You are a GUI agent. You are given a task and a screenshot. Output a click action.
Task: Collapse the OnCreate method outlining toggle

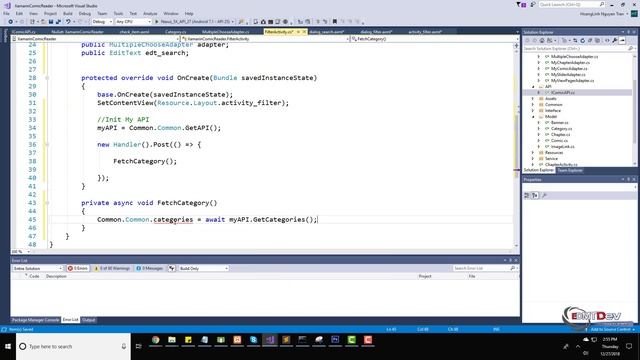pyautogui.click(x=47, y=78)
